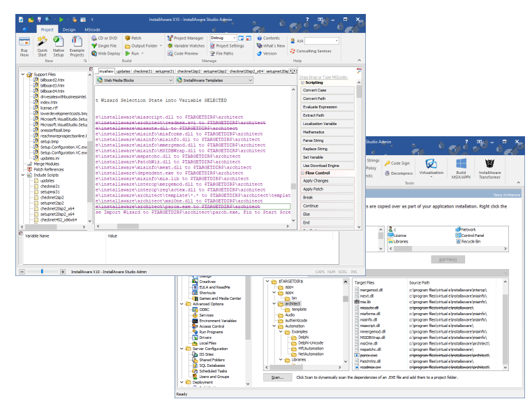Screen dimensions: 532x406
Task: Launch InstallAware Transformer in back window
Action: point(489,168)
